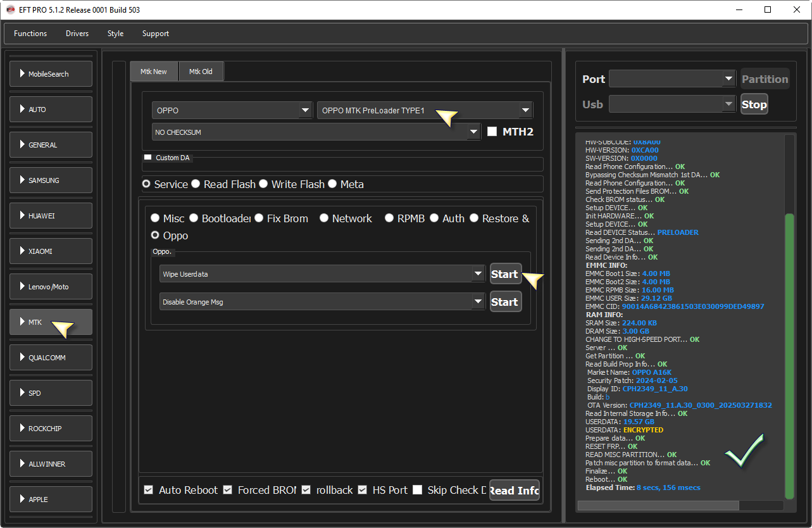Switch to the Mtk Old tab
The image size is (812, 528).
tap(201, 72)
